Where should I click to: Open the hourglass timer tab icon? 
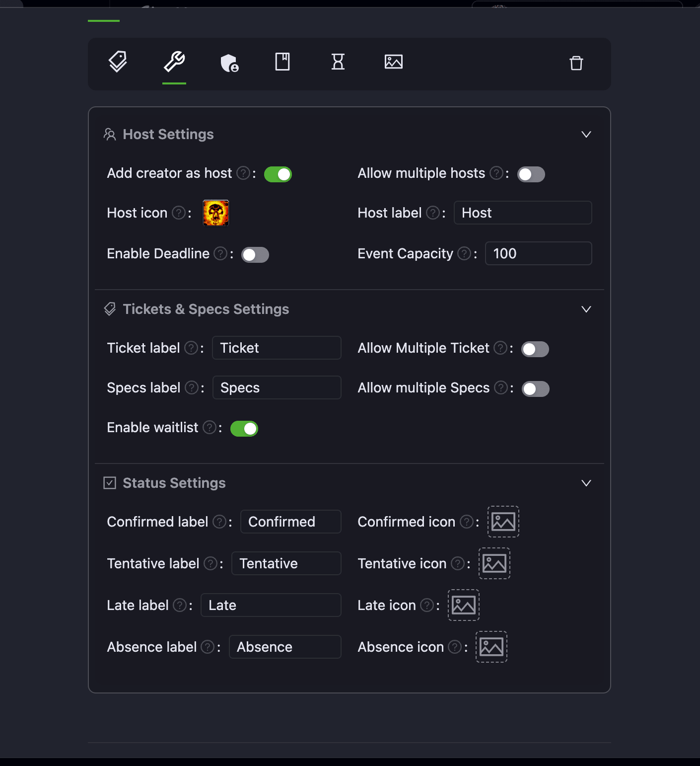point(338,62)
